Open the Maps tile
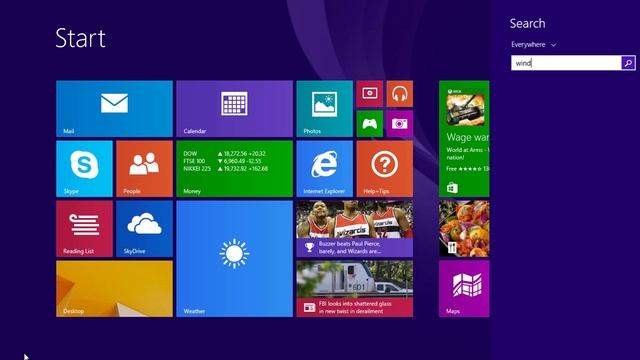The height and width of the screenshot is (360, 640). point(464,289)
